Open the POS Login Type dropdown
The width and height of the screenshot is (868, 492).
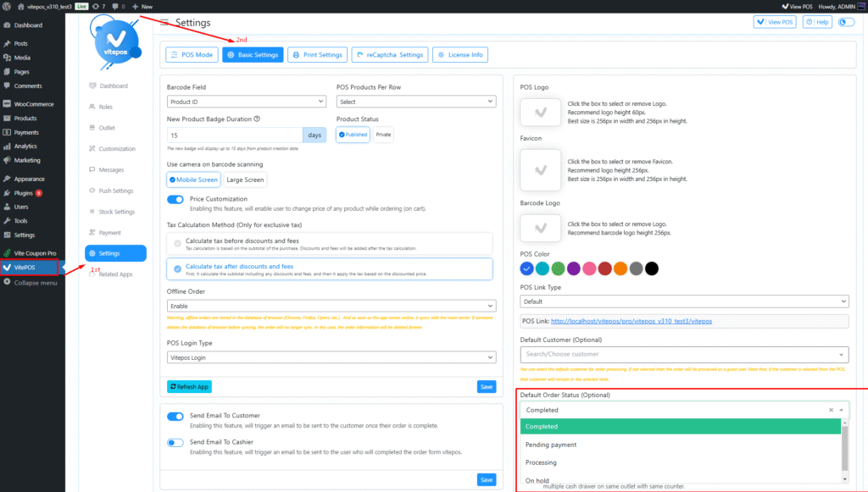coord(331,357)
